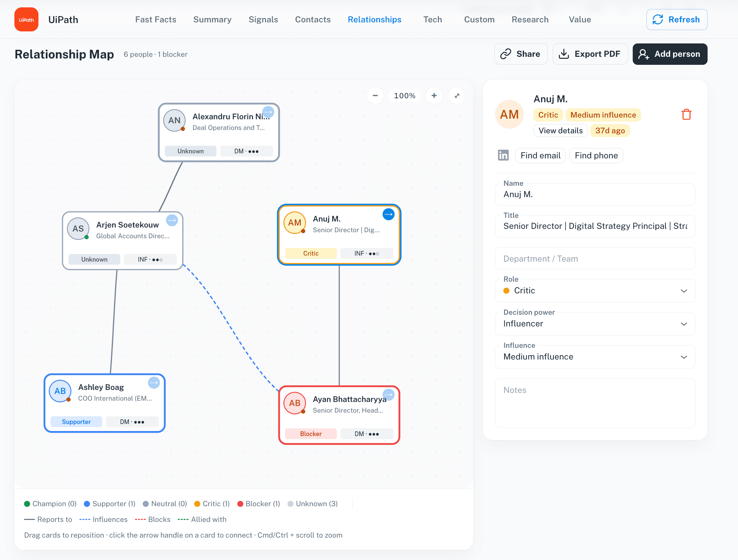Screen dimensions: 738x560
Task: Go to the Contacts tab
Action: click(313, 19)
